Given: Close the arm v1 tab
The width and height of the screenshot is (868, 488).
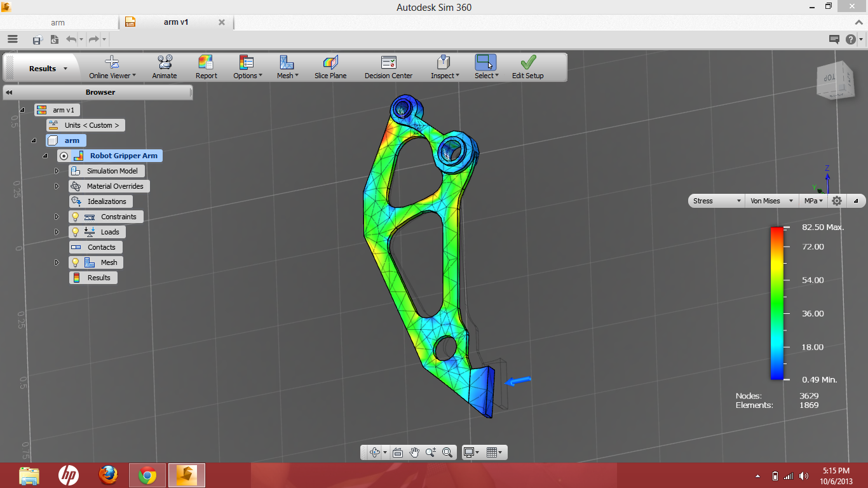Looking at the screenshot, I should [222, 22].
